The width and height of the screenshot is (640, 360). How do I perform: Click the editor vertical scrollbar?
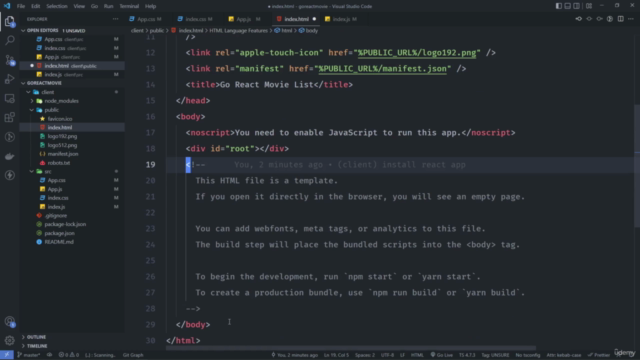coord(637,165)
